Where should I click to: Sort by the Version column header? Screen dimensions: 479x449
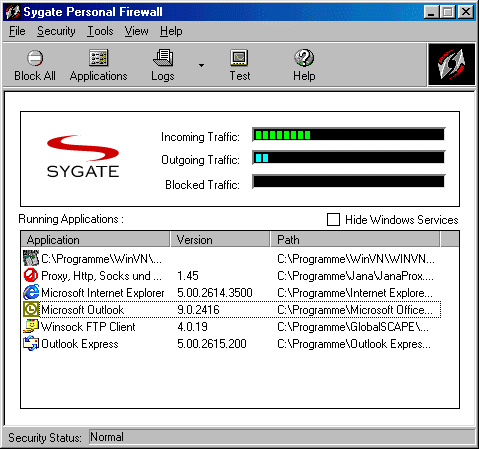pyautogui.click(x=220, y=240)
